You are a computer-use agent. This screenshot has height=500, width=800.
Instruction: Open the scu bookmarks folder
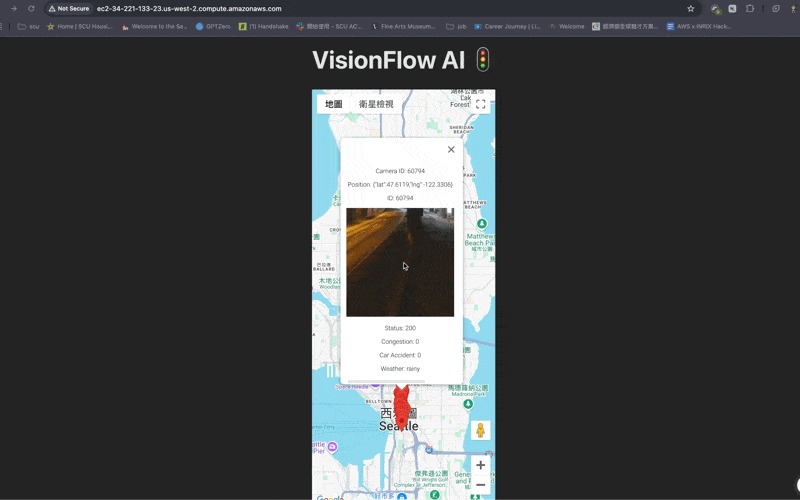29,27
